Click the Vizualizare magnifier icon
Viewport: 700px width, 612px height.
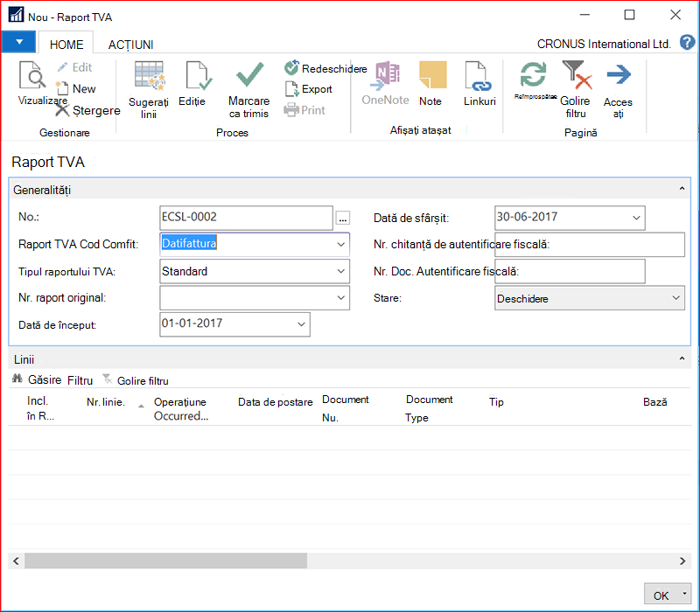click(32, 75)
